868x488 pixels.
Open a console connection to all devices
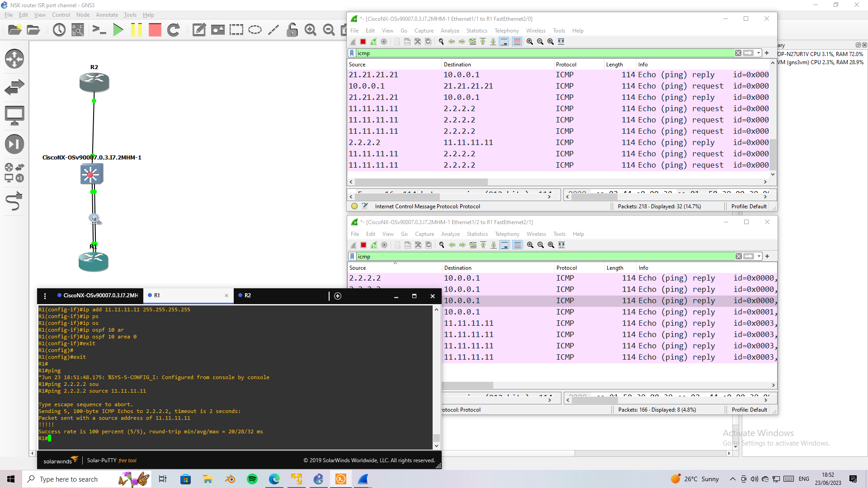pyautogui.click(x=99, y=30)
